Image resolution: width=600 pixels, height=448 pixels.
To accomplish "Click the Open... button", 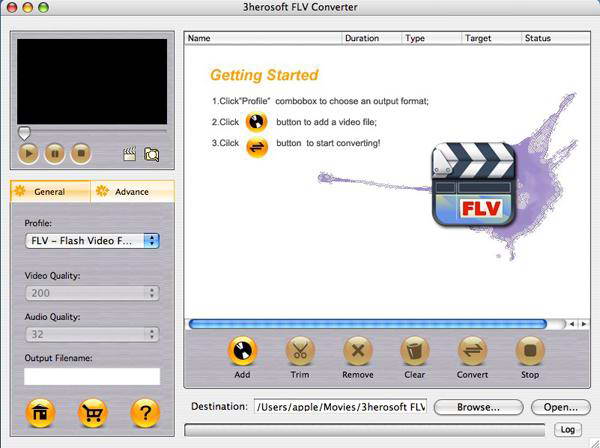I will pos(561,407).
